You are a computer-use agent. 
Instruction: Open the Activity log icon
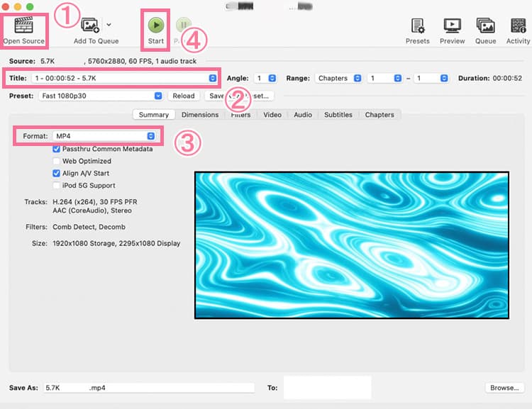click(x=518, y=26)
